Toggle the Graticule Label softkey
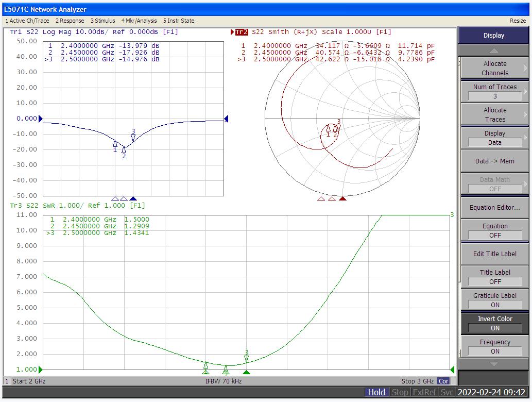532x402 pixels. 494,300
